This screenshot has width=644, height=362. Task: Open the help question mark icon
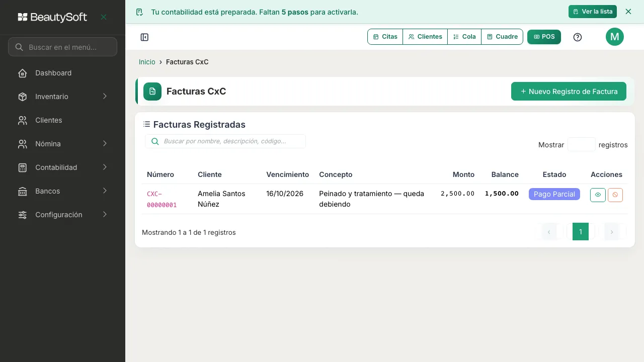(578, 37)
